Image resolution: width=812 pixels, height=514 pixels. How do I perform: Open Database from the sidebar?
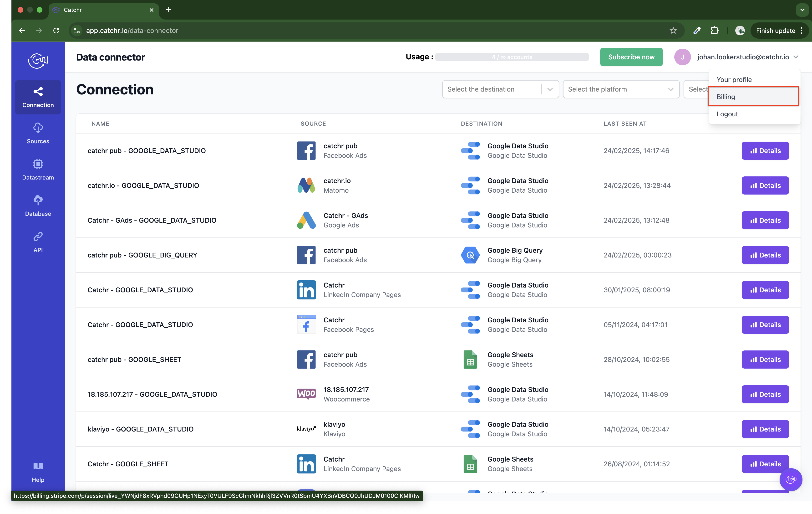coord(38,206)
